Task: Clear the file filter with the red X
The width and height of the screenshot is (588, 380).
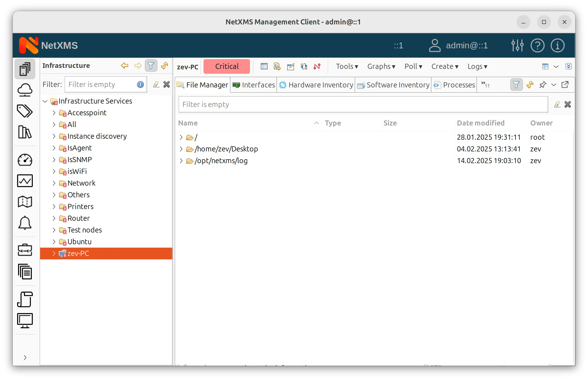Action: point(568,104)
